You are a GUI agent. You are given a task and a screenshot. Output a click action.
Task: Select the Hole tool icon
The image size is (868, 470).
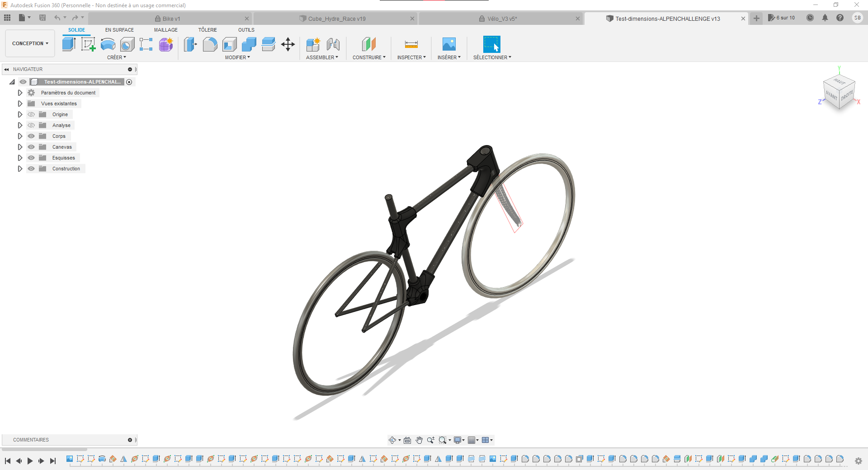127,44
